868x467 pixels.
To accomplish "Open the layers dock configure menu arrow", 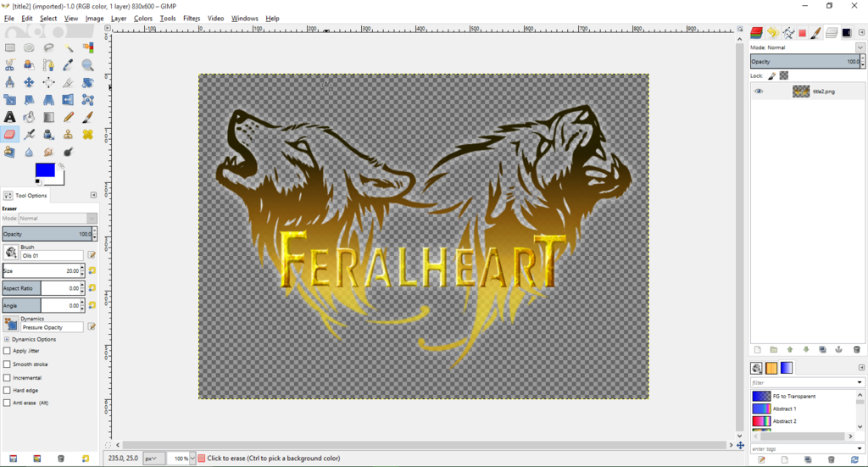I will (861, 33).
